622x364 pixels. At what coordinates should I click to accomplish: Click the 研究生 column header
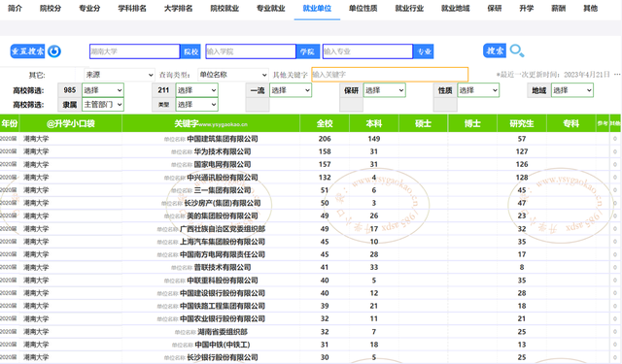click(522, 123)
